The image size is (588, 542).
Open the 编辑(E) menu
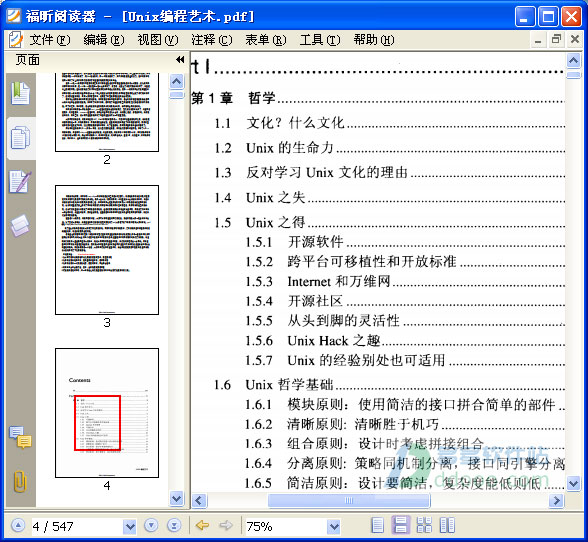(104, 40)
